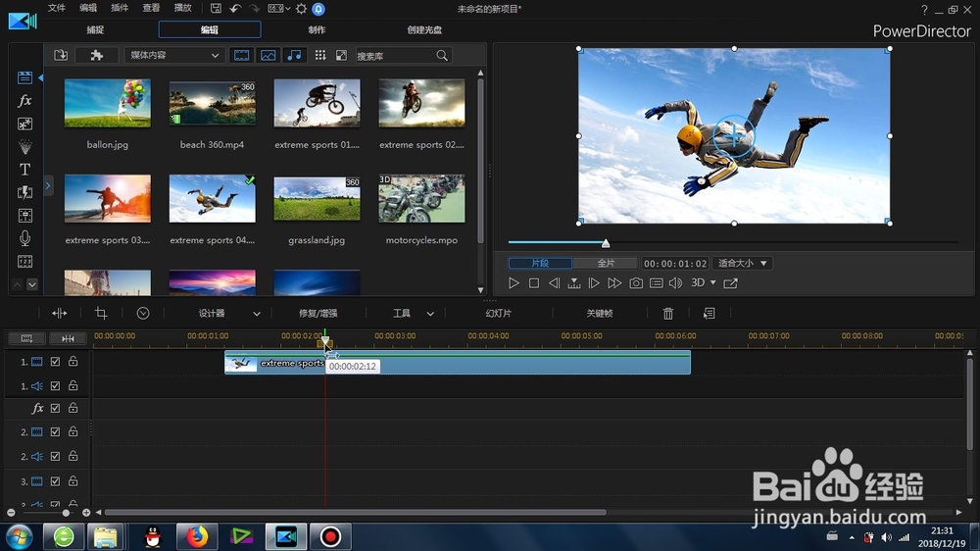Image resolution: width=980 pixels, height=551 pixels.
Task: Select the ballon.jpg thumbnail
Action: point(108,103)
